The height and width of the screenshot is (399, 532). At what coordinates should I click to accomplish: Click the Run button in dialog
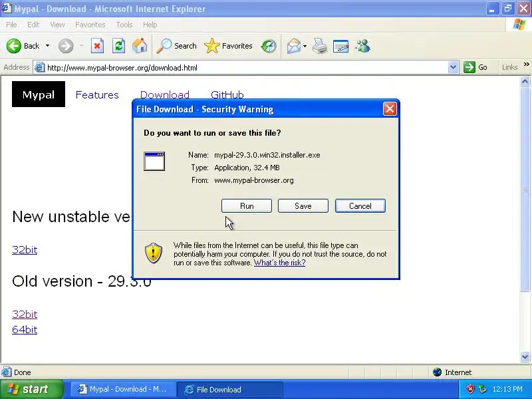(247, 206)
